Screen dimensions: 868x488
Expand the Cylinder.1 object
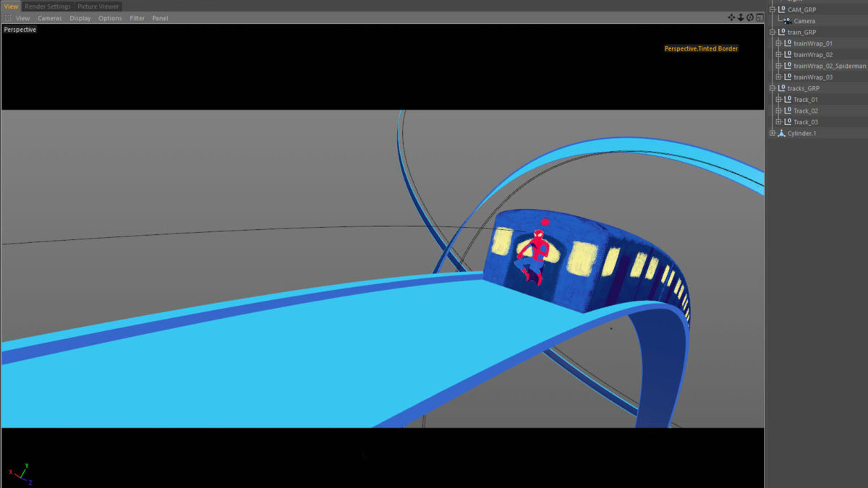coord(773,133)
